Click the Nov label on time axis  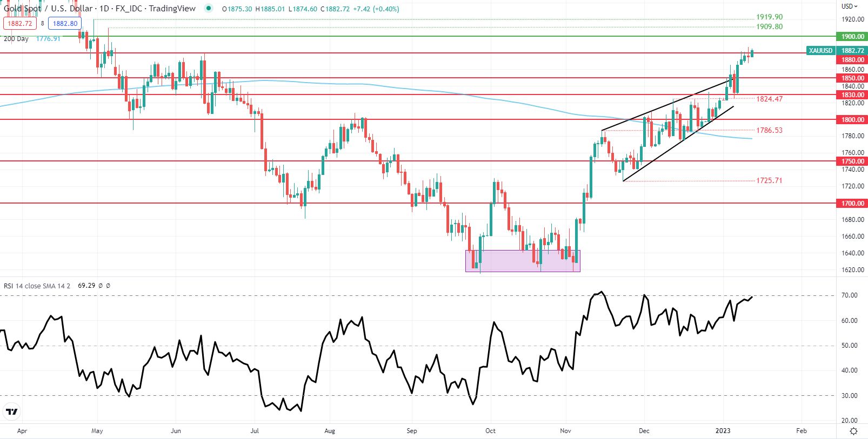565,431
